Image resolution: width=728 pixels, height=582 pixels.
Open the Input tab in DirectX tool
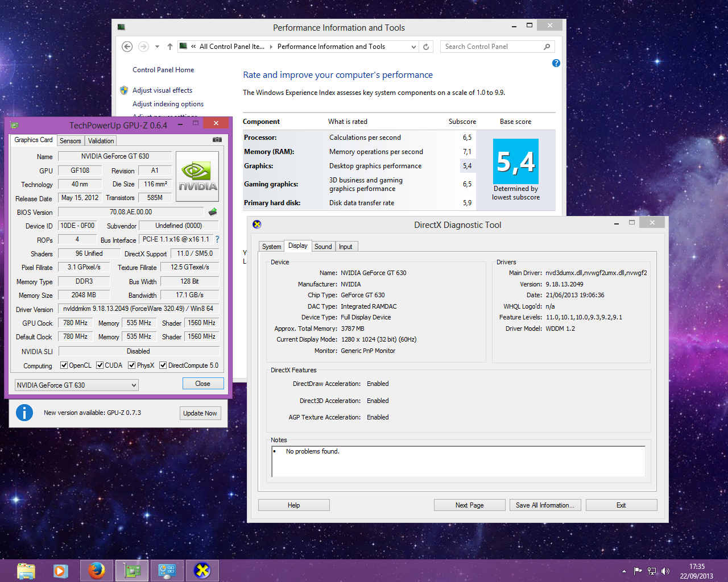(x=345, y=247)
